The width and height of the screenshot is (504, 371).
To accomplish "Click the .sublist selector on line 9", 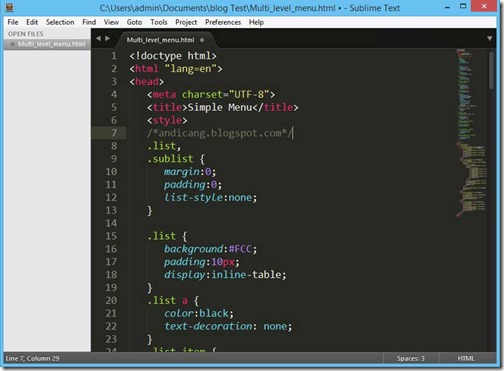I will [170, 159].
